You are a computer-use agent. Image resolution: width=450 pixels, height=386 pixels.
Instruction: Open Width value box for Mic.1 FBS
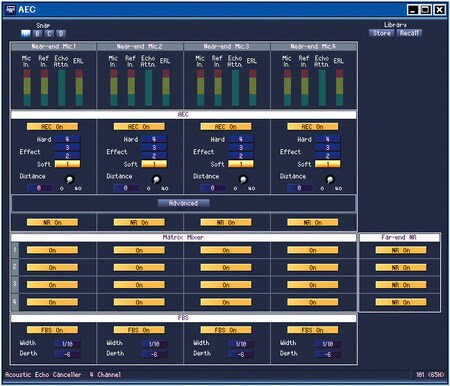67,344
